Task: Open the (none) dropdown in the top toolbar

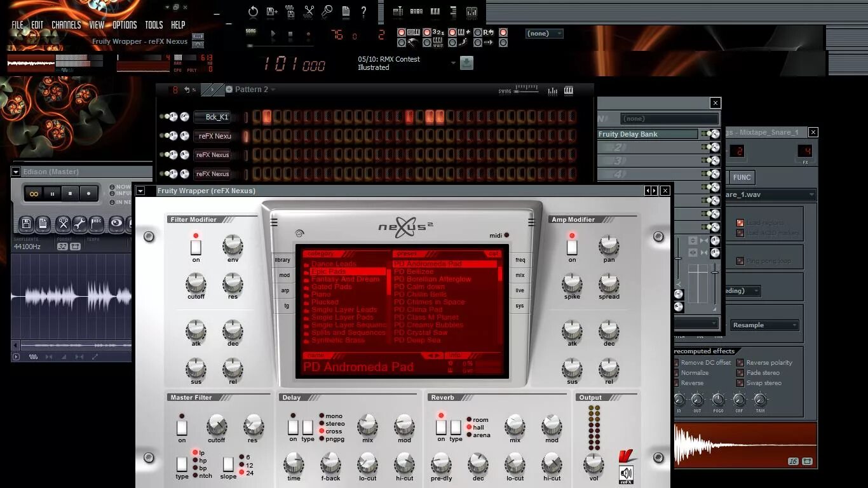Action: pos(545,34)
